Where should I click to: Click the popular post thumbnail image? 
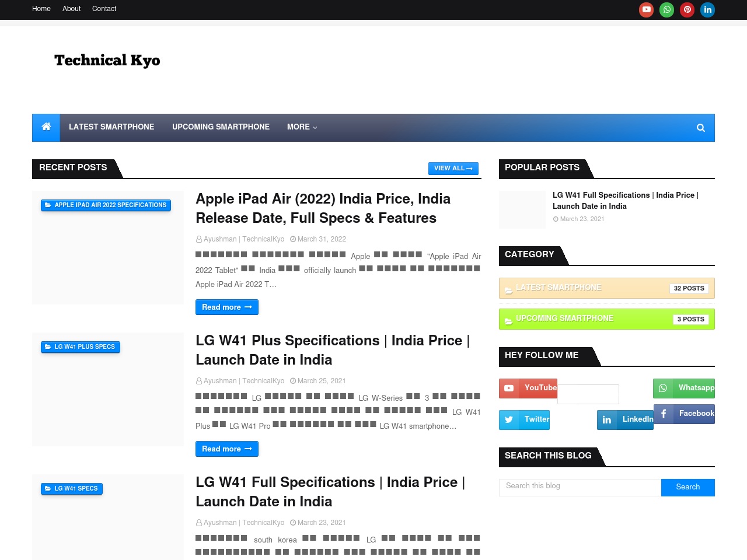point(522,209)
